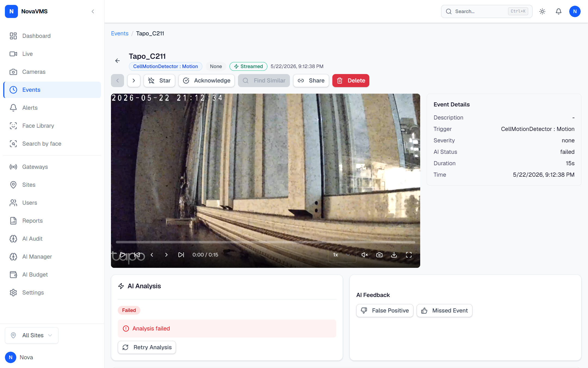
Task: Capture a snapshot of the video
Action: pos(379,255)
